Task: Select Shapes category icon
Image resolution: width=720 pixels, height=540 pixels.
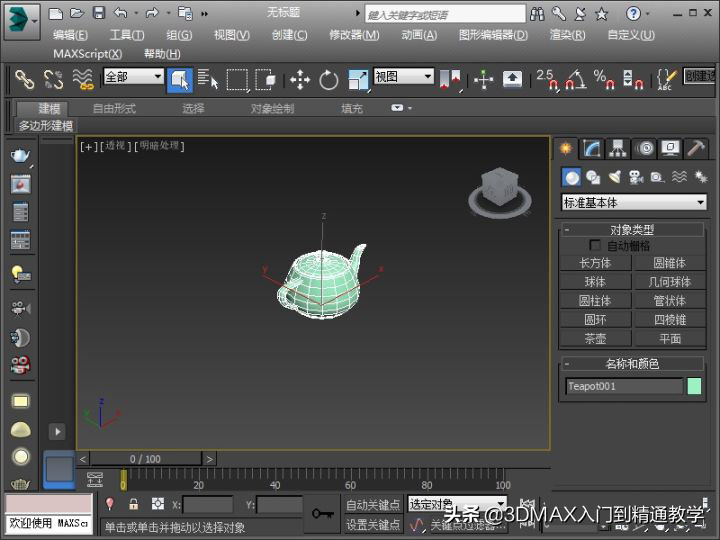Action: (x=593, y=177)
